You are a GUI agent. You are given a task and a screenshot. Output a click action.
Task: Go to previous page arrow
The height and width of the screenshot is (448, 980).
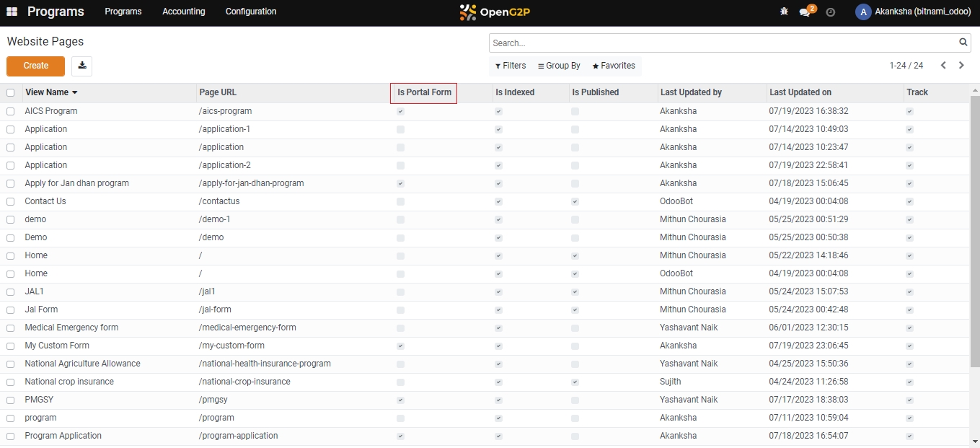(x=943, y=66)
